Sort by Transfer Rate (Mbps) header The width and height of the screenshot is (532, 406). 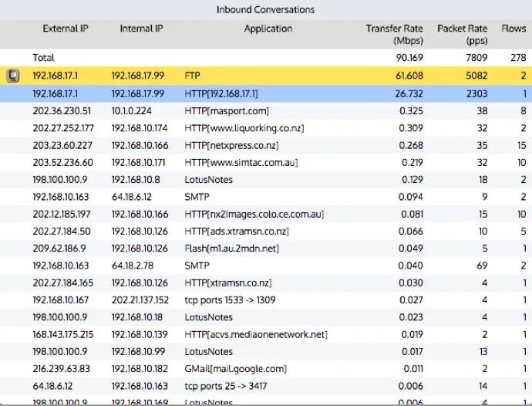(x=394, y=34)
